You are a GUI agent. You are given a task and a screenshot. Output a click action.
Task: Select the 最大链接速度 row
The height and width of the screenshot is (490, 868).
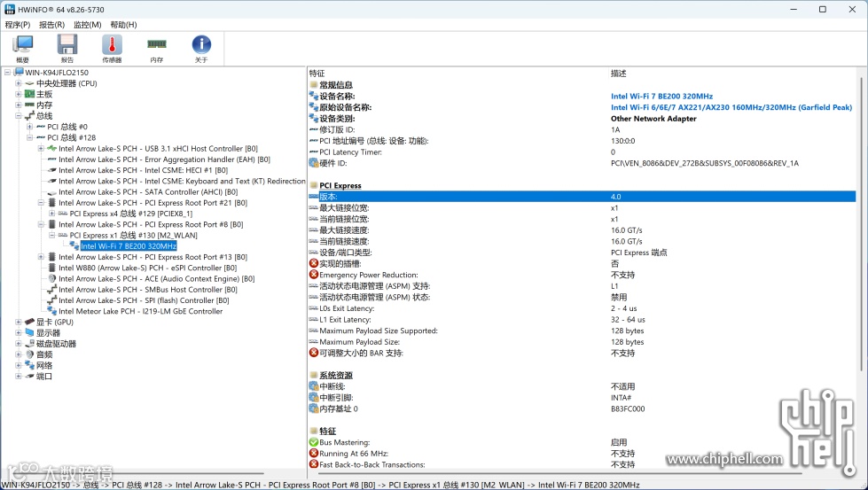(x=582, y=230)
